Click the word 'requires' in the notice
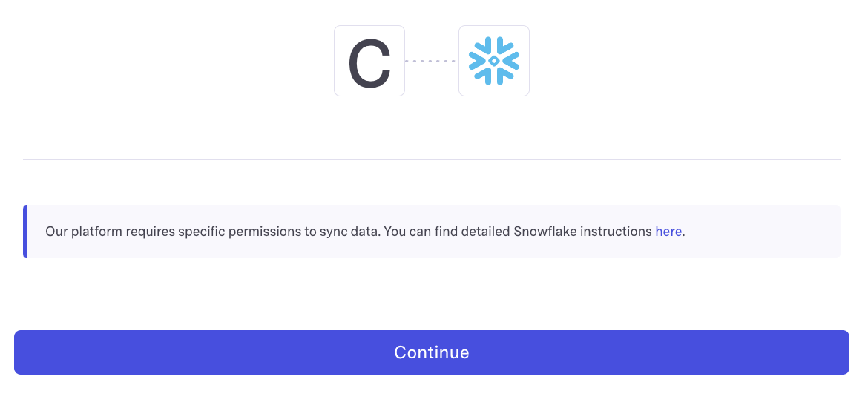The height and width of the screenshot is (417, 868). 150,232
